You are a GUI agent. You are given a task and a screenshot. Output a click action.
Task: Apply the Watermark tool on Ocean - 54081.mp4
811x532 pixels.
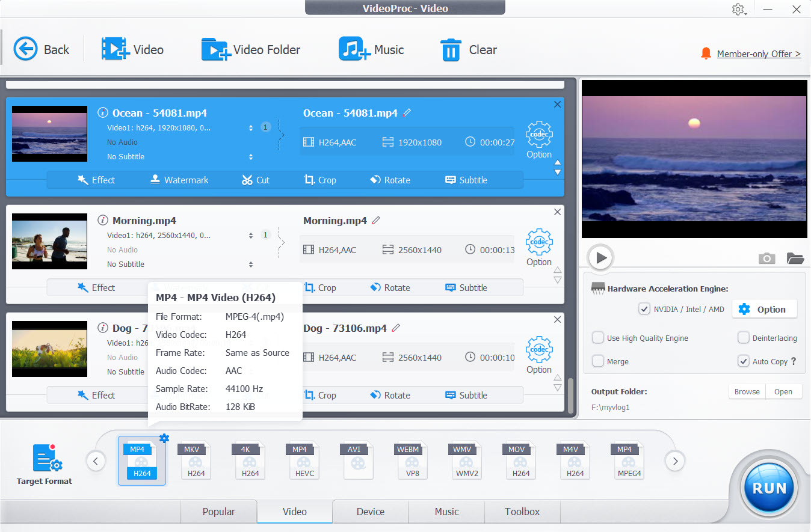coord(179,180)
